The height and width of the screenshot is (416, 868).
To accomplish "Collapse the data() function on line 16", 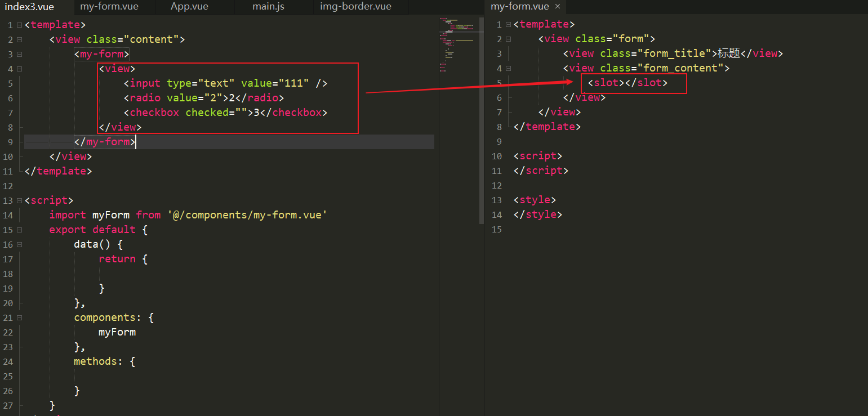I will tap(20, 244).
